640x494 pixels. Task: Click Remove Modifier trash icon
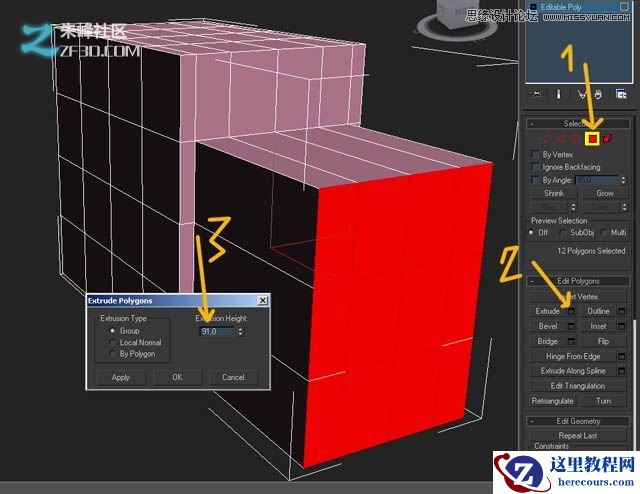tap(598, 94)
